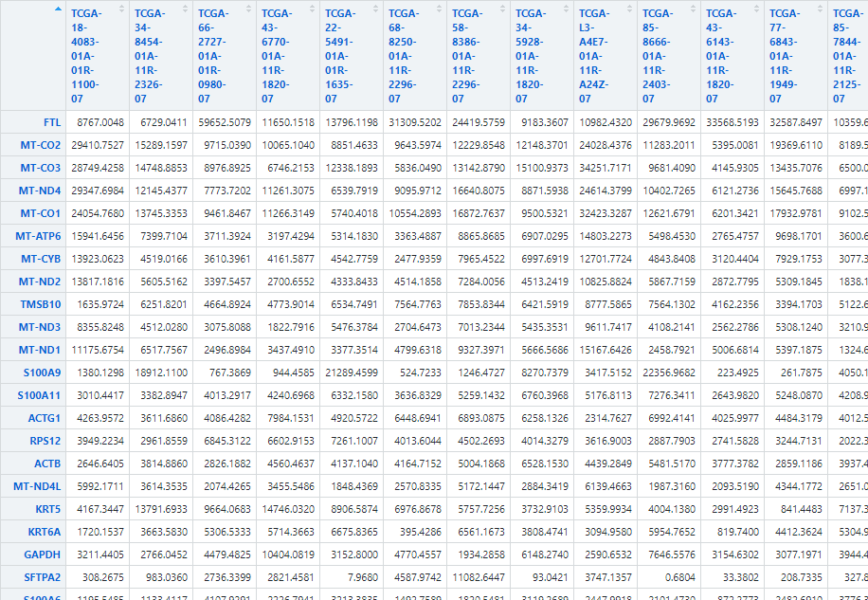This screenshot has height=600, width=868.
Task: Click the sort icon on TCGA-43-6770 column
Action: [314, 9]
